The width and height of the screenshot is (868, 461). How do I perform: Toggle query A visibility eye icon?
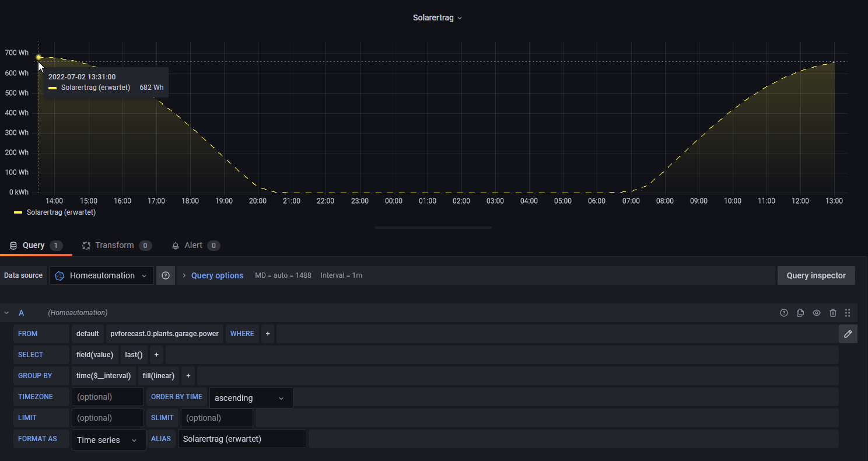coord(817,313)
